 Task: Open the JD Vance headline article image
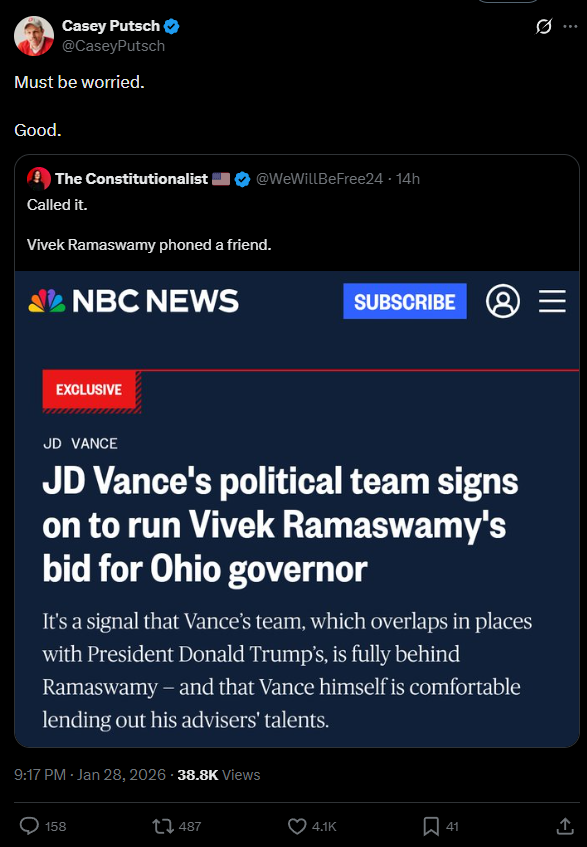pos(297,509)
